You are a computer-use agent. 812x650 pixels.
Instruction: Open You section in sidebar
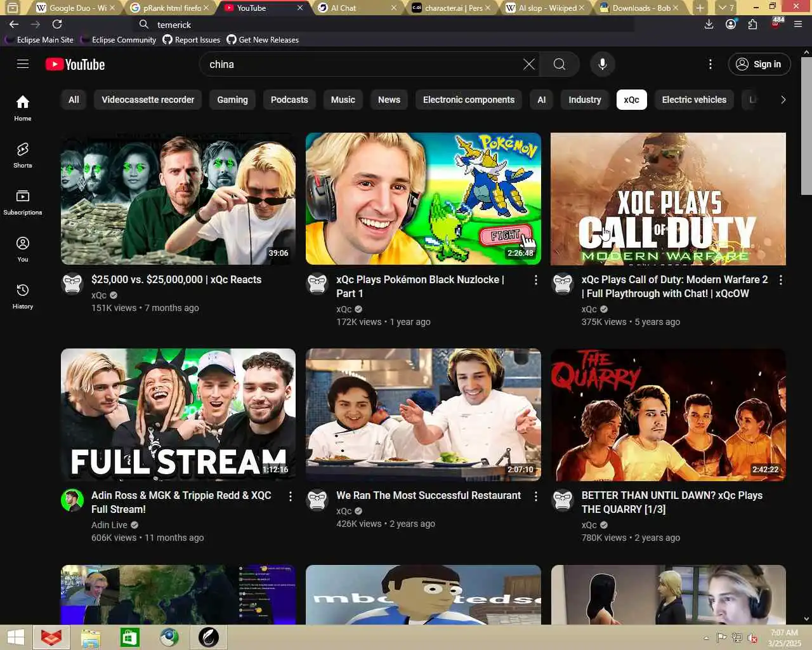[x=23, y=249]
